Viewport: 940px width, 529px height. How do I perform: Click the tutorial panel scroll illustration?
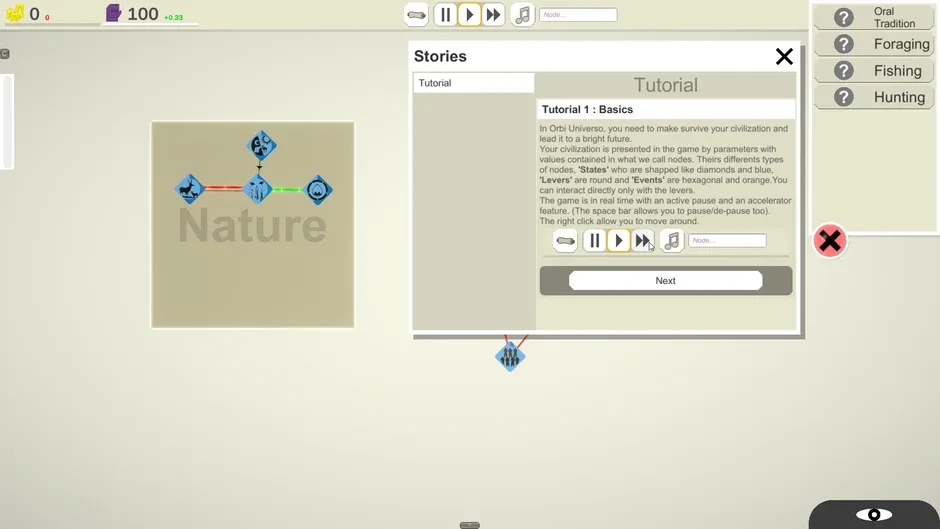[565, 241]
